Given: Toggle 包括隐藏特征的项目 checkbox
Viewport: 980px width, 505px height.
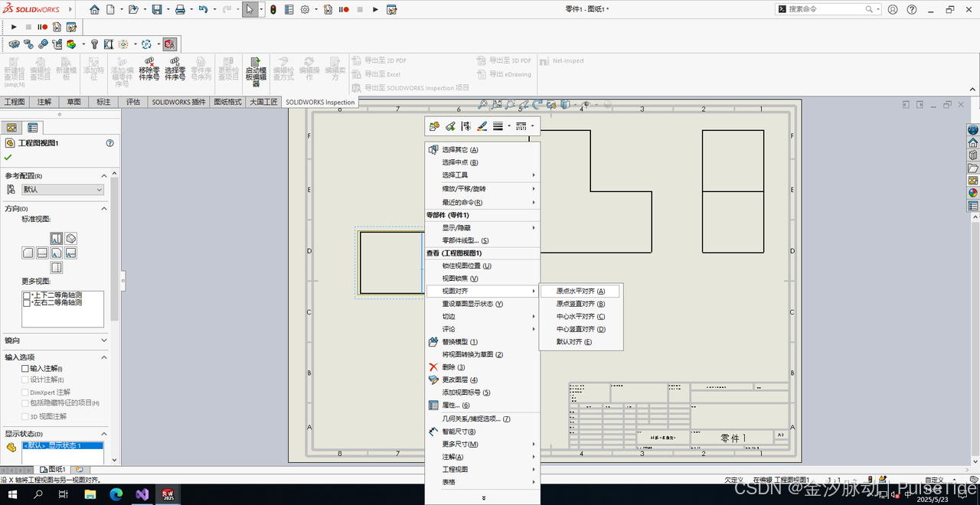Looking at the screenshot, I should [25, 403].
